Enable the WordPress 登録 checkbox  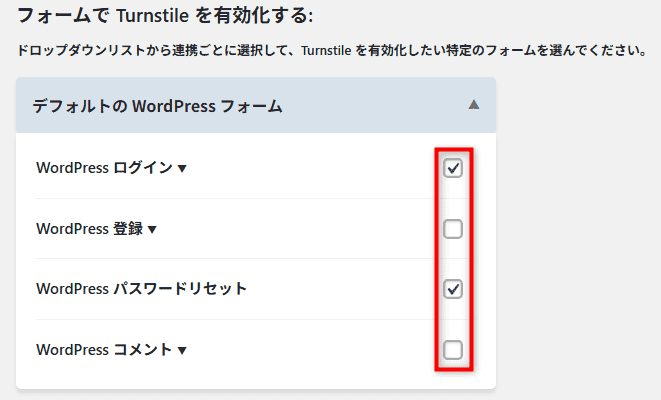[453, 229]
